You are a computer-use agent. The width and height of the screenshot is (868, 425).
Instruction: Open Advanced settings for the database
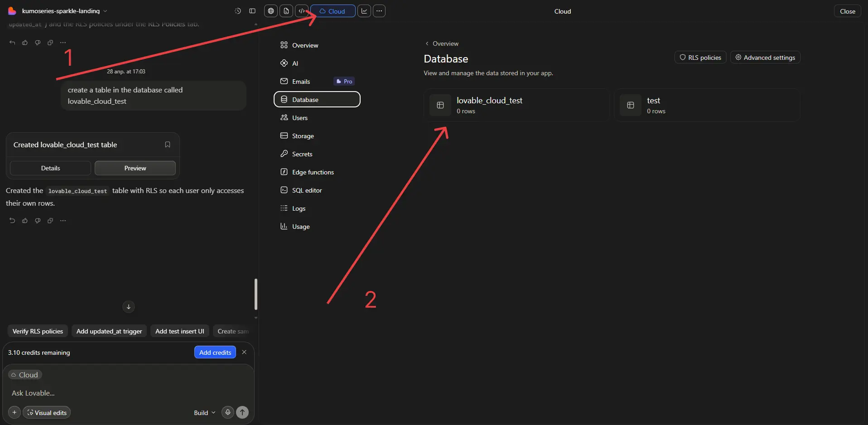(x=765, y=57)
